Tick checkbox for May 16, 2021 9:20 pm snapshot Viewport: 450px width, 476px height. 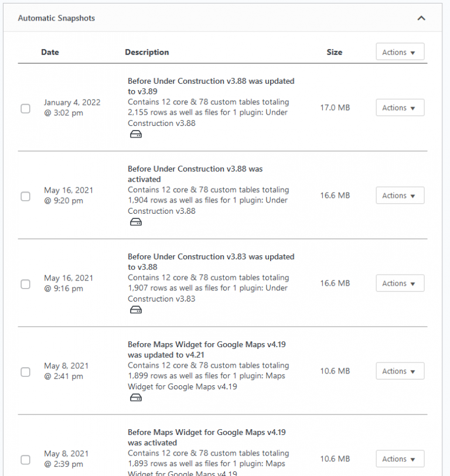pyautogui.click(x=26, y=196)
